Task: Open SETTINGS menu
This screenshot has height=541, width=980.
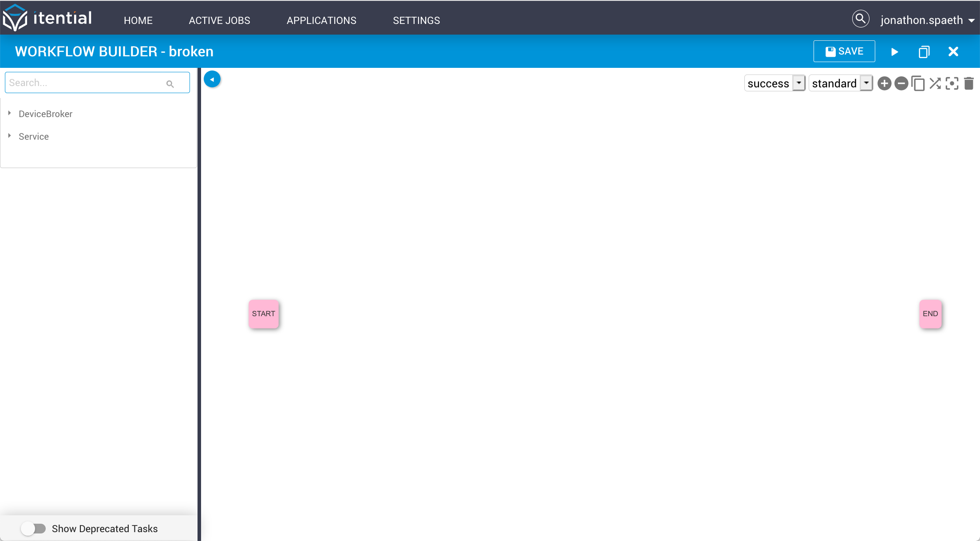Action: click(416, 20)
